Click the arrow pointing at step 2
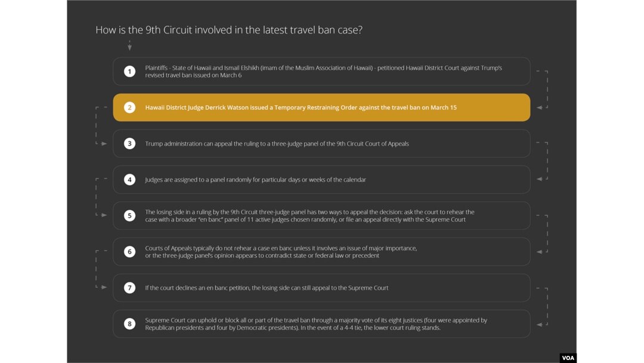The height and width of the screenshot is (363, 644). 539,107
